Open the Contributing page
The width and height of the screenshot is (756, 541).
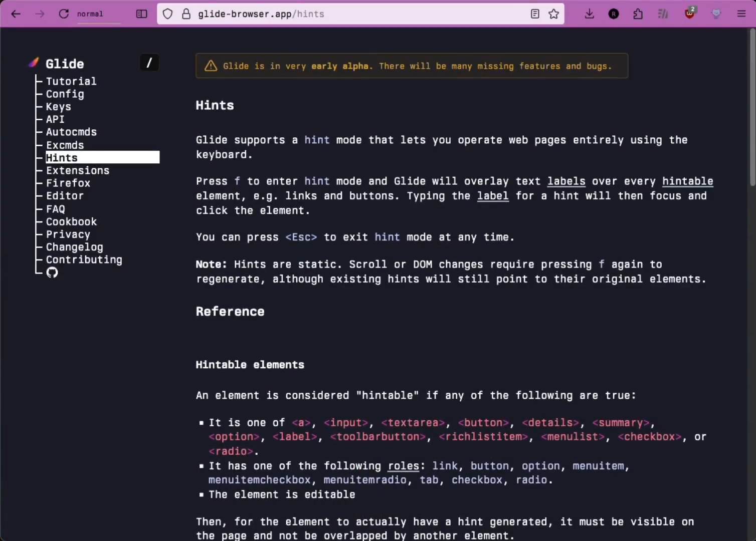(x=84, y=259)
